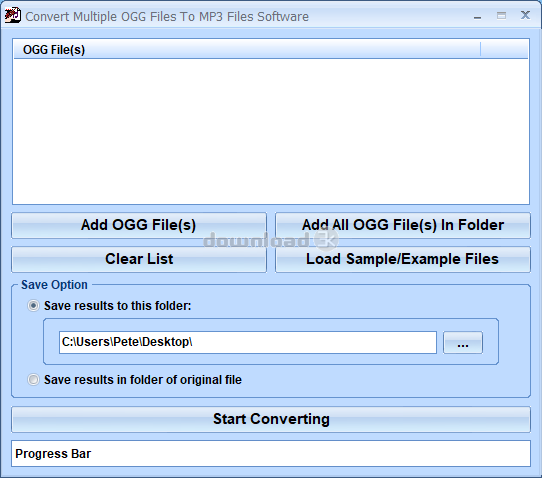This screenshot has height=478, width=542.
Task: Click Add All OGG File(s) In Folder
Action: click(x=403, y=225)
